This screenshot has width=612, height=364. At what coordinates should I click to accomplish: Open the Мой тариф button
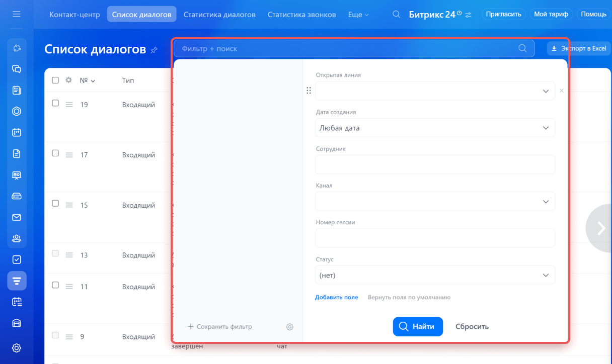coord(551,14)
